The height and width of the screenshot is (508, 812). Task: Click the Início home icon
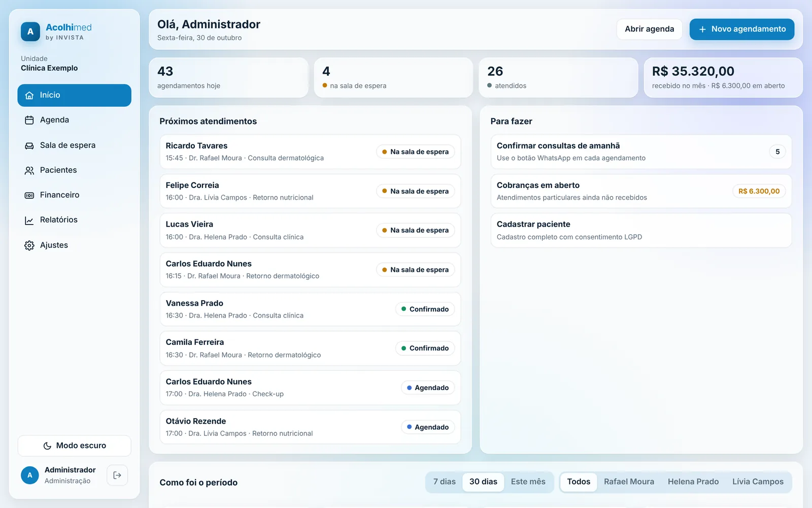[x=29, y=95]
